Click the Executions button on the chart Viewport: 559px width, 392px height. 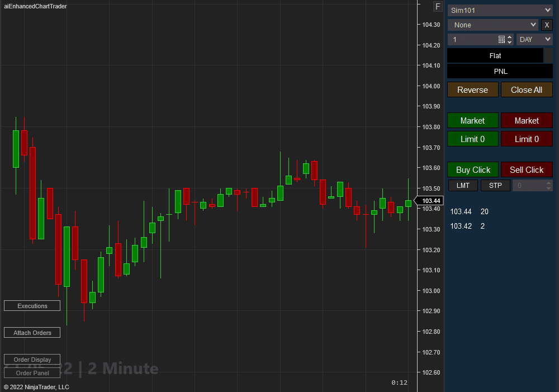[x=32, y=305]
